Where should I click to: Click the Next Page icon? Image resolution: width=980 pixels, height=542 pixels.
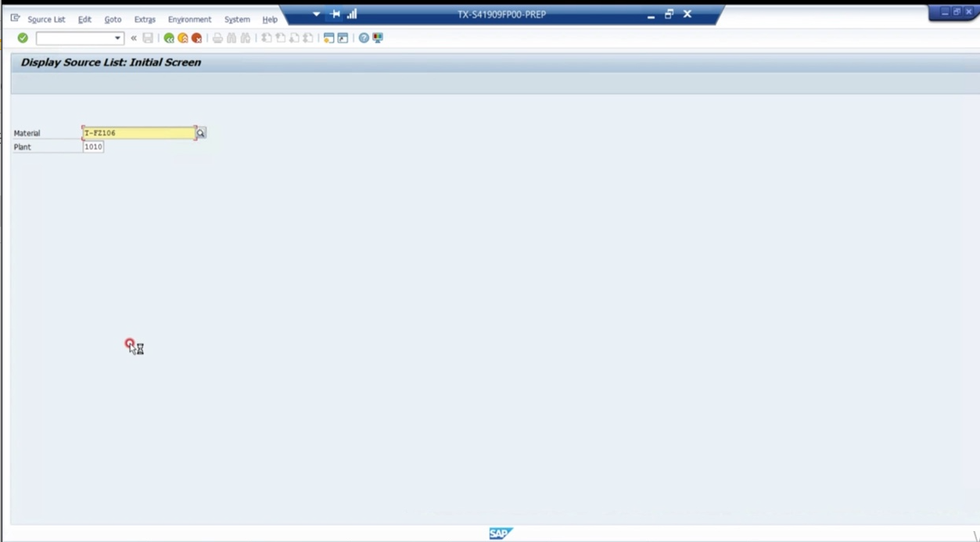(x=294, y=38)
